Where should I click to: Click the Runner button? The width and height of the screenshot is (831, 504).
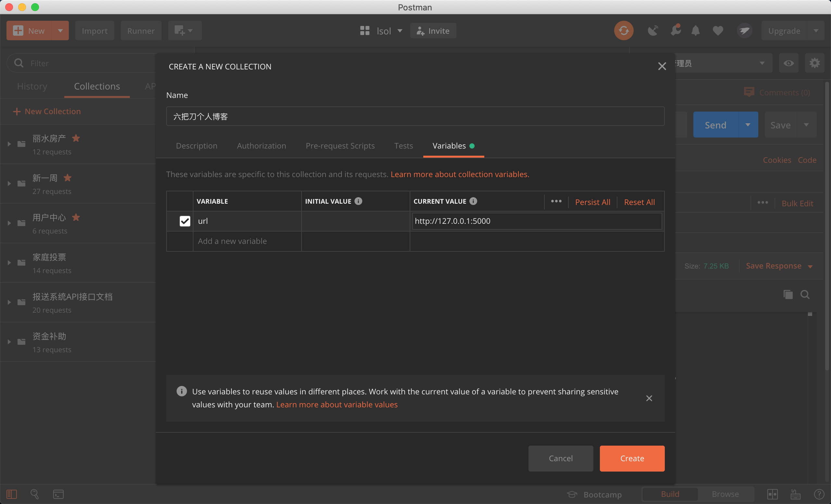[x=141, y=31]
